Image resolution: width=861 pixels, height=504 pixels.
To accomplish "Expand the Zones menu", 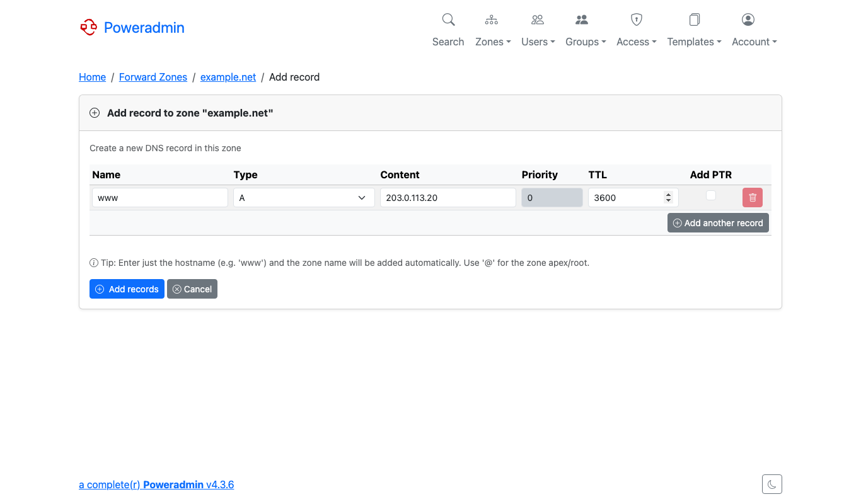I will [x=493, y=42].
